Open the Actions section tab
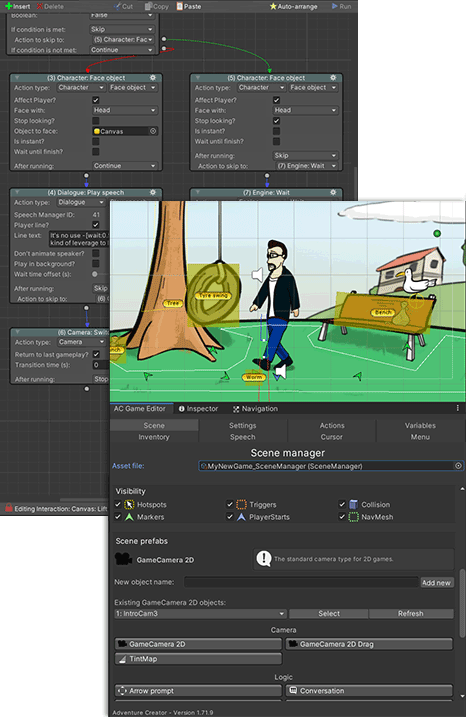This screenshot has height=717, width=466. pyautogui.click(x=332, y=425)
